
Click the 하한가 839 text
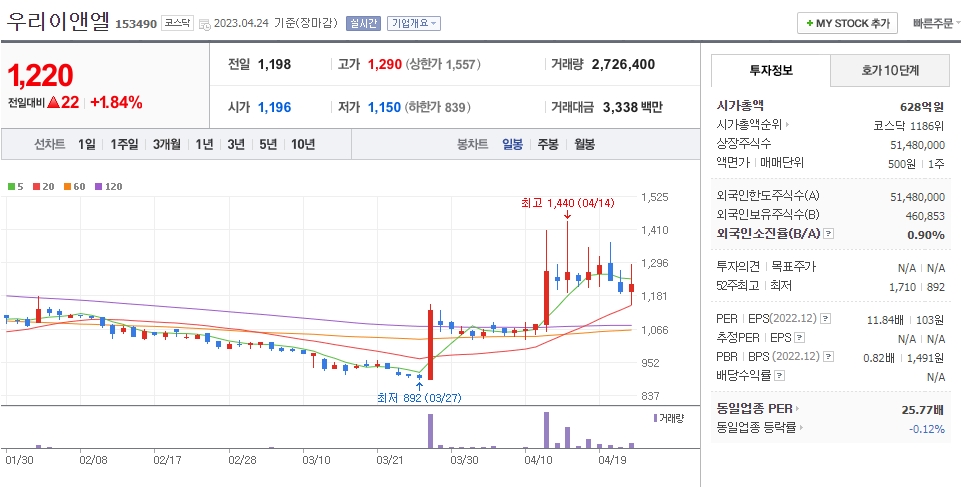439,107
